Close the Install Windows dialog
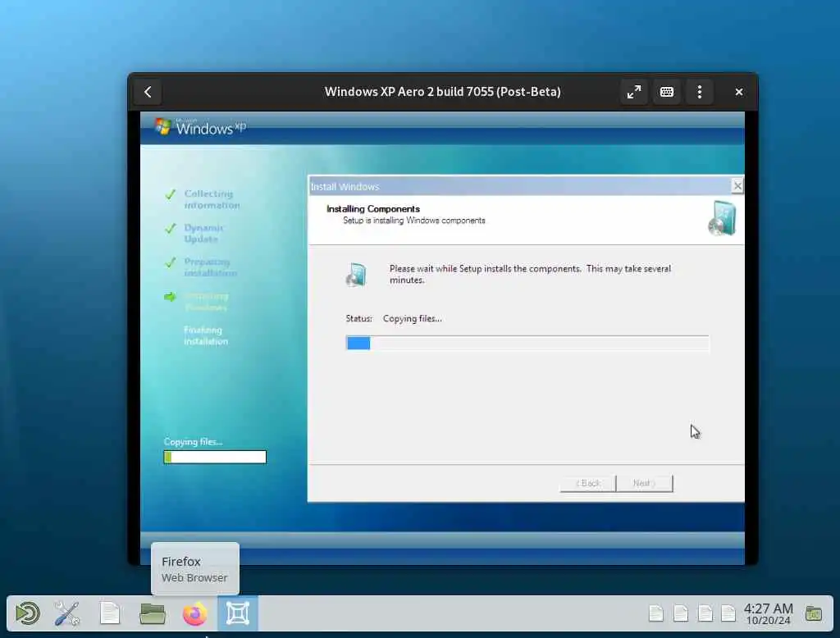 click(x=737, y=186)
